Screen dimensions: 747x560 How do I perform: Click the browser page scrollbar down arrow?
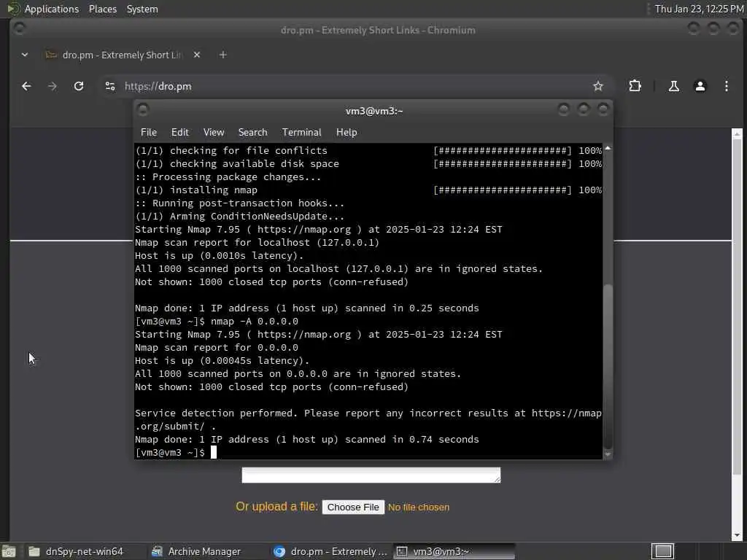(x=737, y=536)
